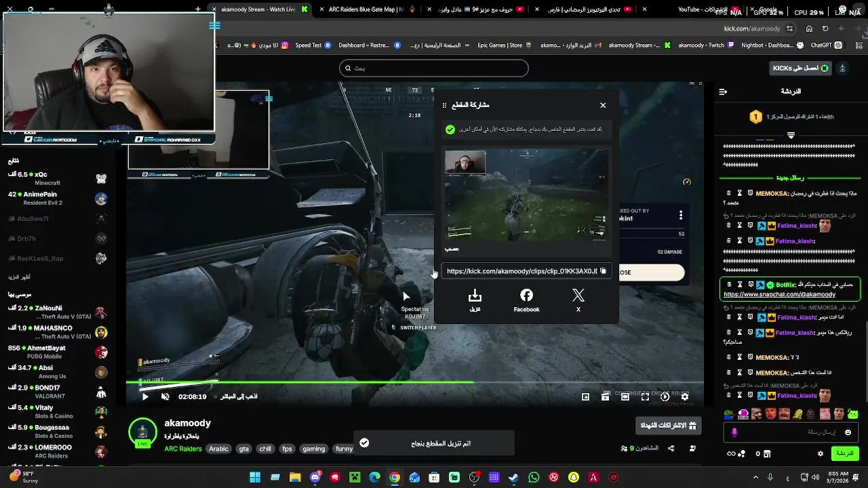Select the Arabic tag
Image resolution: width=868 pixels, height=488 pixels.
[x=219, y=449]
